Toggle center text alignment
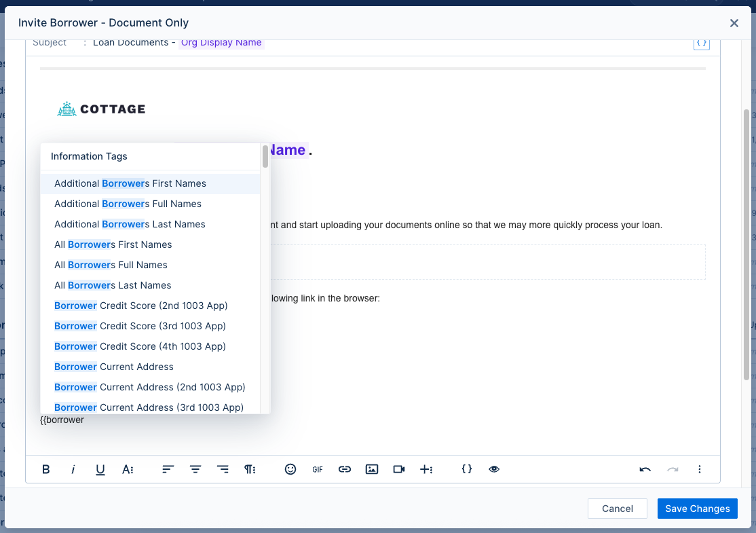This screenshot has height=533, width=756. (x=195, y=469)
